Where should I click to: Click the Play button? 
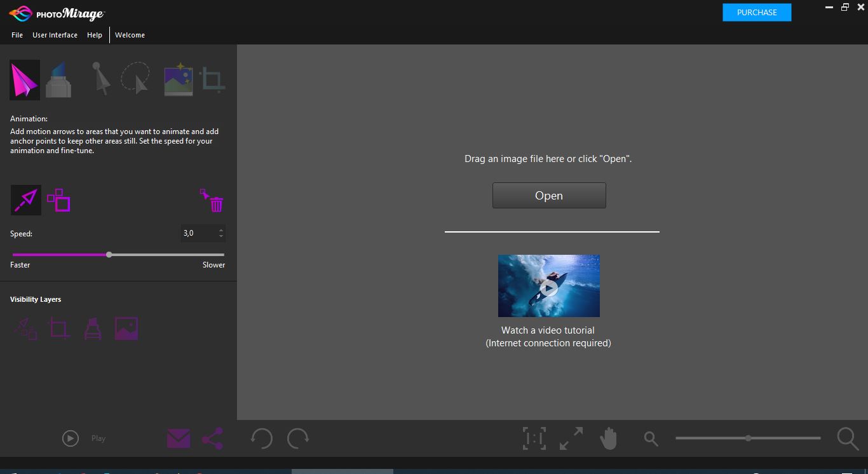pyautogui.click(x=71, y=438)
